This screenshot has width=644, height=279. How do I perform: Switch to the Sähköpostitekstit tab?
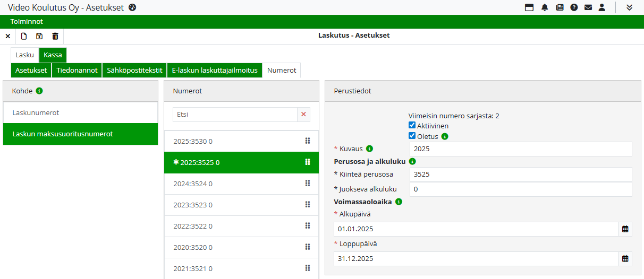tap(134, 70)
